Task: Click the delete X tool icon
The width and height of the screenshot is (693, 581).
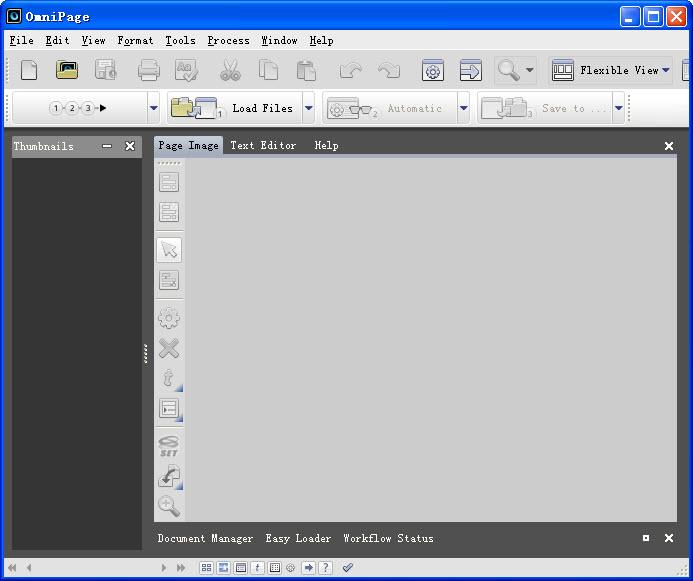Action: pyautogui.click(x=169, y=348)
